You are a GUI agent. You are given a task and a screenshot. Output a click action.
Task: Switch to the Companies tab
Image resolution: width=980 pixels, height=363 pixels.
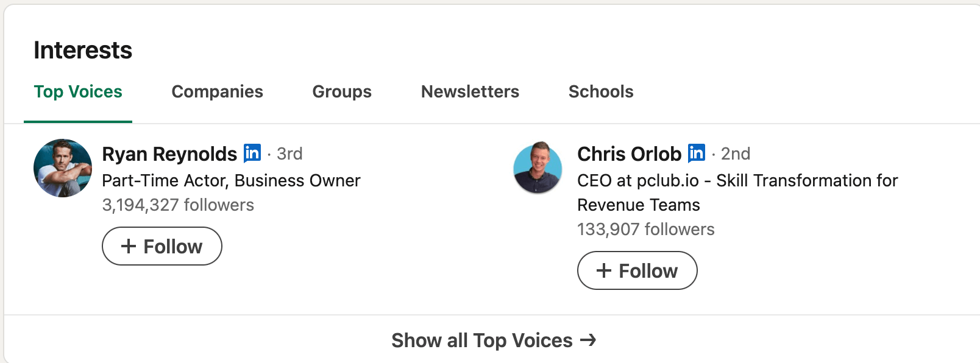(217, 92)
